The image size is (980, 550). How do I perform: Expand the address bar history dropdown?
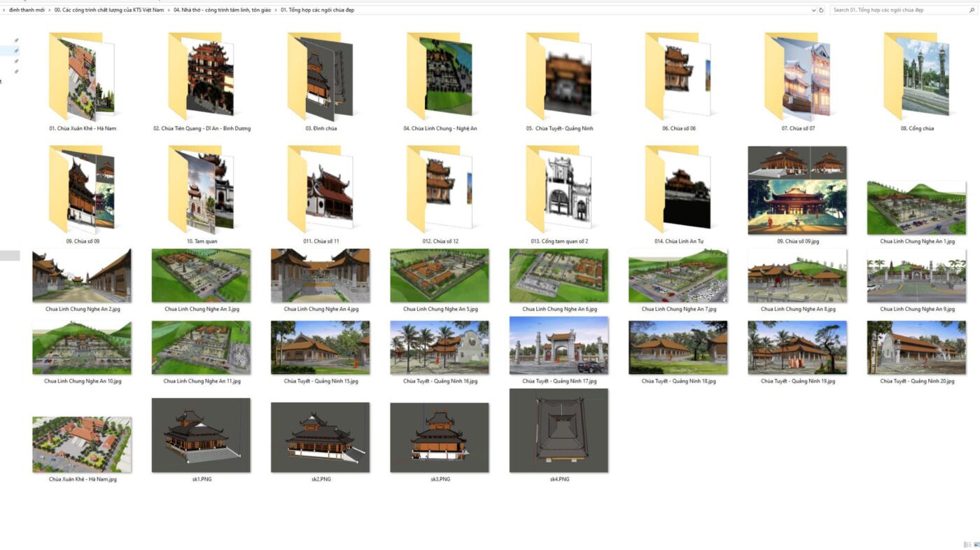pos(813,10)
